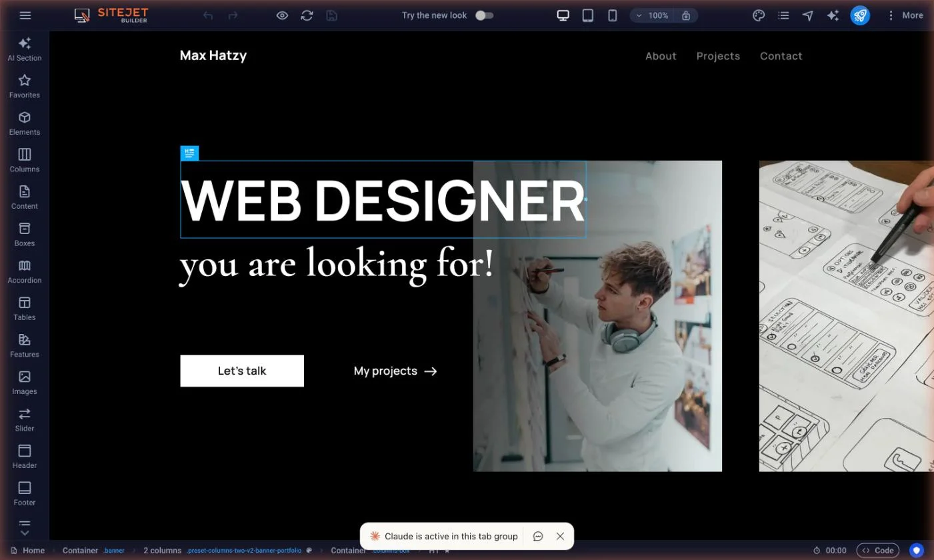934x560 pixels.
Task: Toggle the Try the new look switch
Action: [x=485, y=15]
